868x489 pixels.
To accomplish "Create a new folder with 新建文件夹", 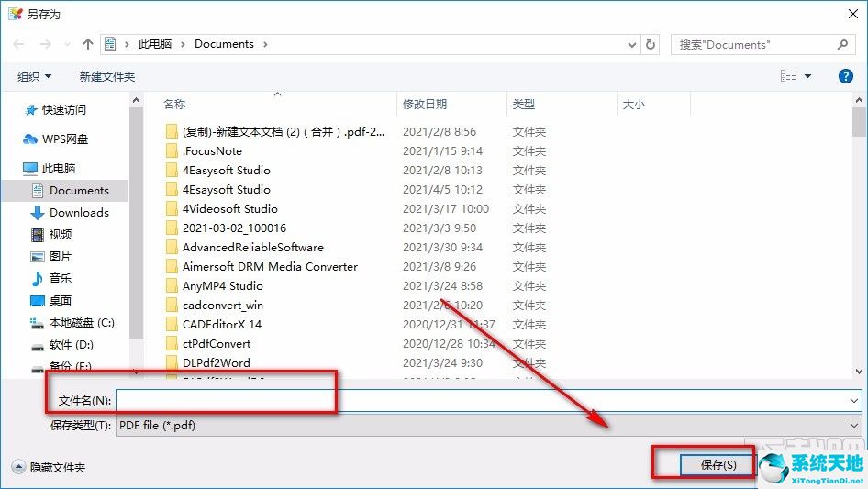I will pyautogui.click(x=106, y=76).
